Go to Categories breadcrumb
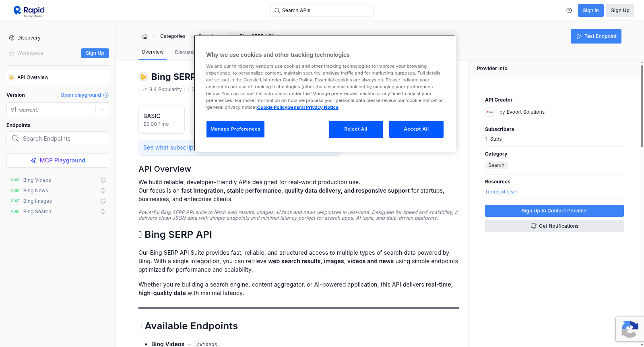Viewport: 644px width, 347px height. (x=173, y=36)
